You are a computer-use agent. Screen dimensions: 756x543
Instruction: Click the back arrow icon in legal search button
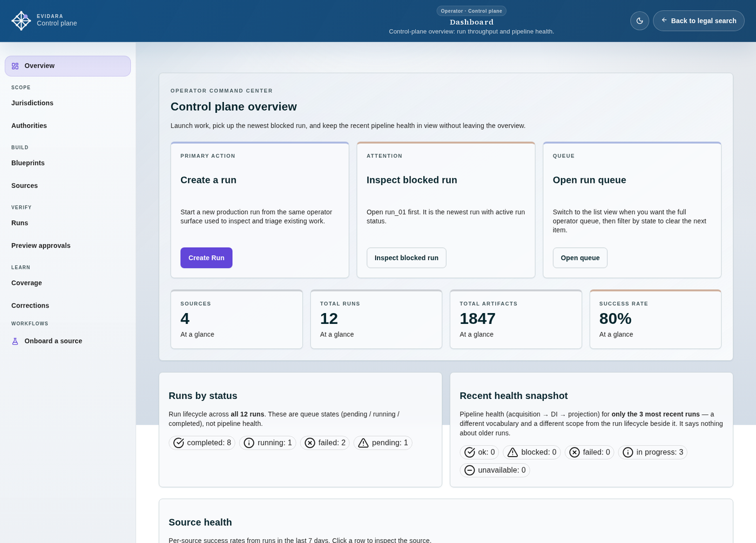664,21
